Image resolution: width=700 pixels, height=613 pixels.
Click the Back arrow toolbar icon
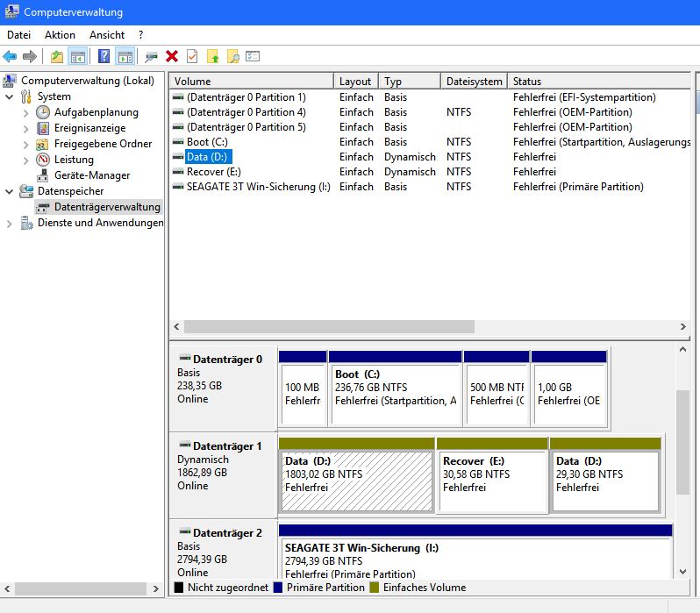click(x=10, y=57)
